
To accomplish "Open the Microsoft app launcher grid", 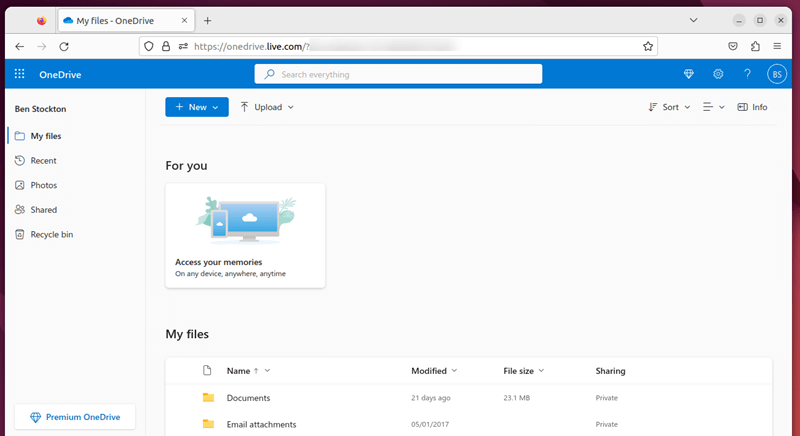I will 19,74.
